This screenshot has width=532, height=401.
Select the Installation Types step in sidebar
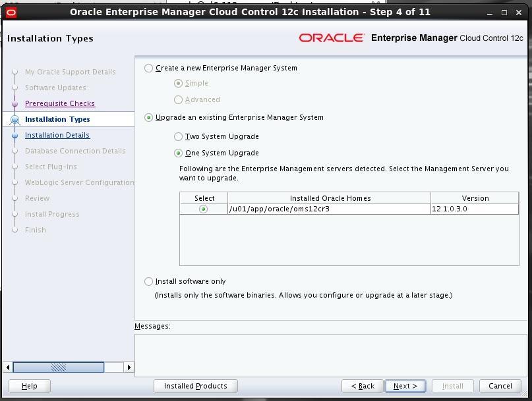57,119
